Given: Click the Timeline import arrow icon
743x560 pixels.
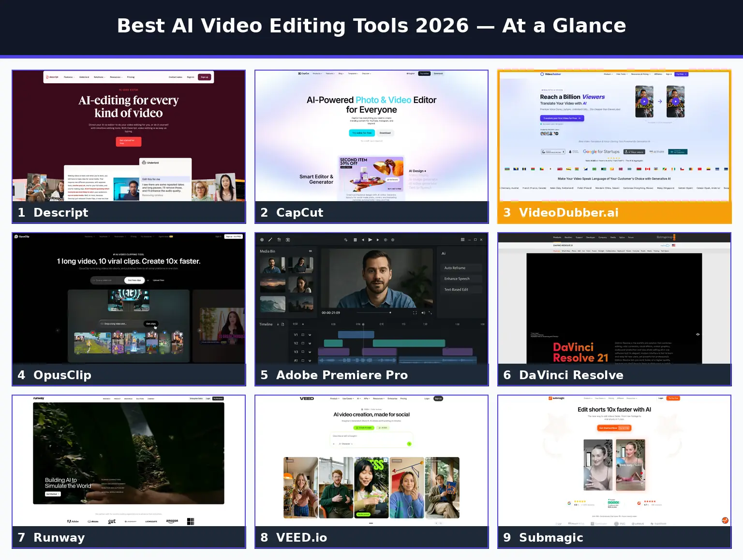Looking at the screenshot, I should click(x=278, y=324).
